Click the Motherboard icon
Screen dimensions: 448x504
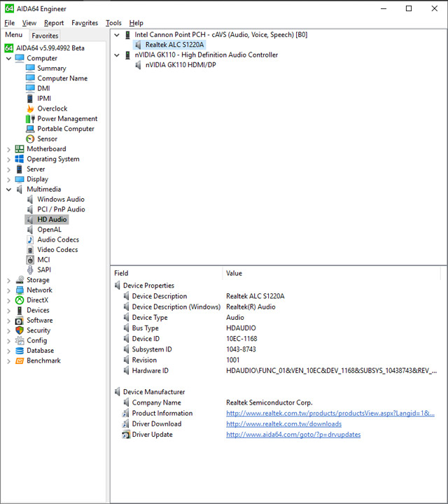point(20,149)
